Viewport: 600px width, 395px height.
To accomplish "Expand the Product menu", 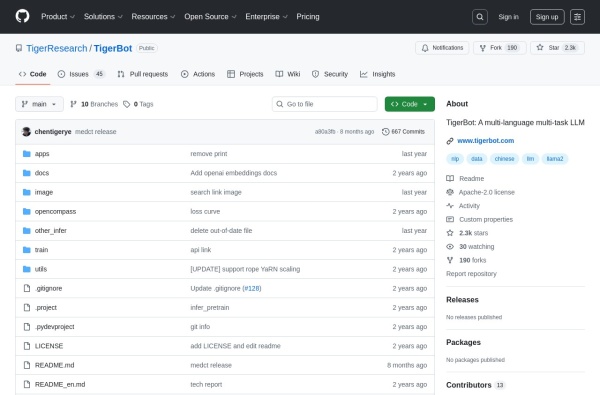I will 58,16.
